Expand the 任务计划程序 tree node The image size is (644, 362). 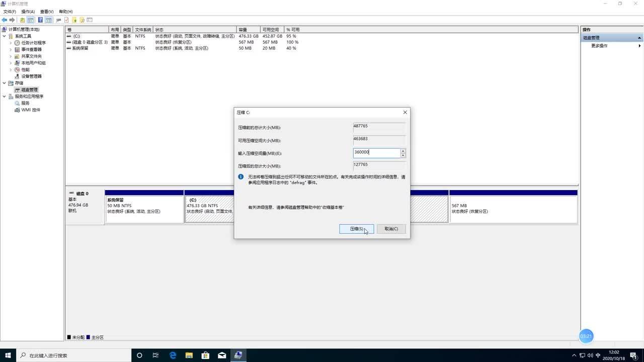point(11,43)
